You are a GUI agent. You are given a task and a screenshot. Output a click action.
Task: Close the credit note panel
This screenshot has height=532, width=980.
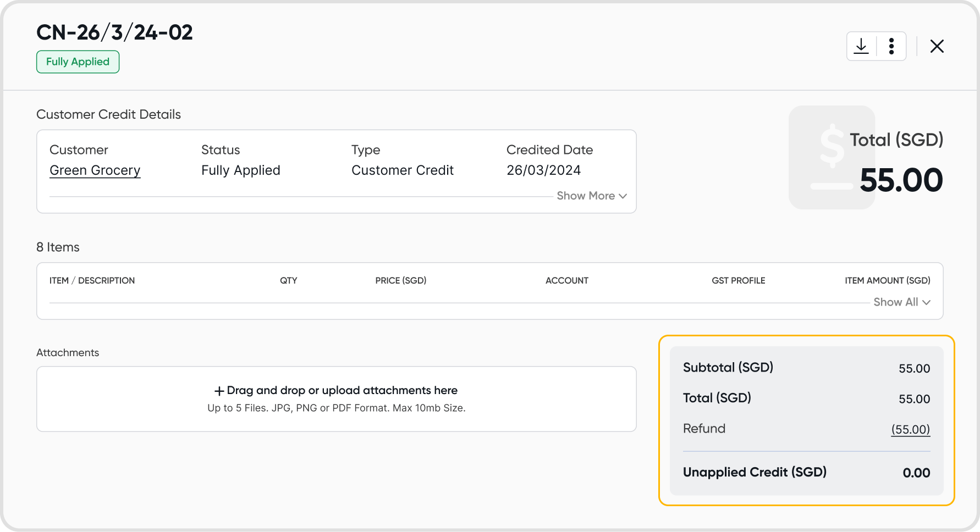point(937,46)
